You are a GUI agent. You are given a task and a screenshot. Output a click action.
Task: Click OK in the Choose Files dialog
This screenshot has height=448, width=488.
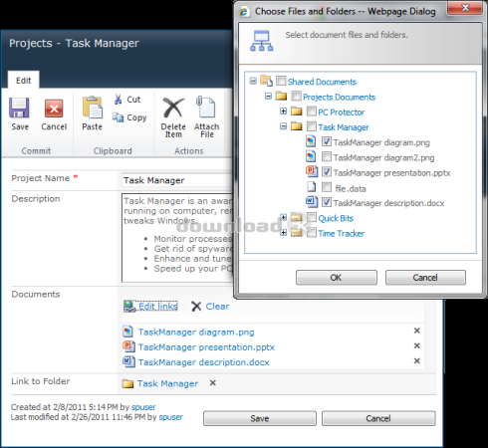tap(337, 278)
